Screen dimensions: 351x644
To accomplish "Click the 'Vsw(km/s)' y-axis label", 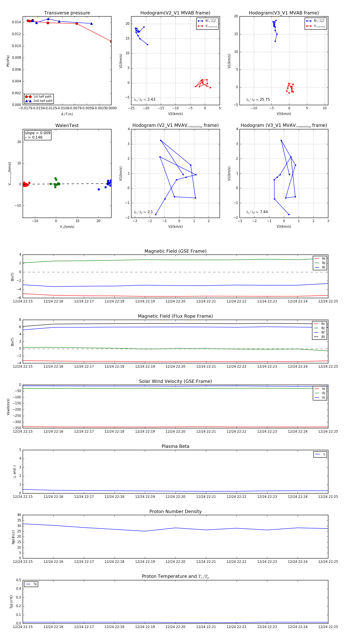I will click(8, 407).
